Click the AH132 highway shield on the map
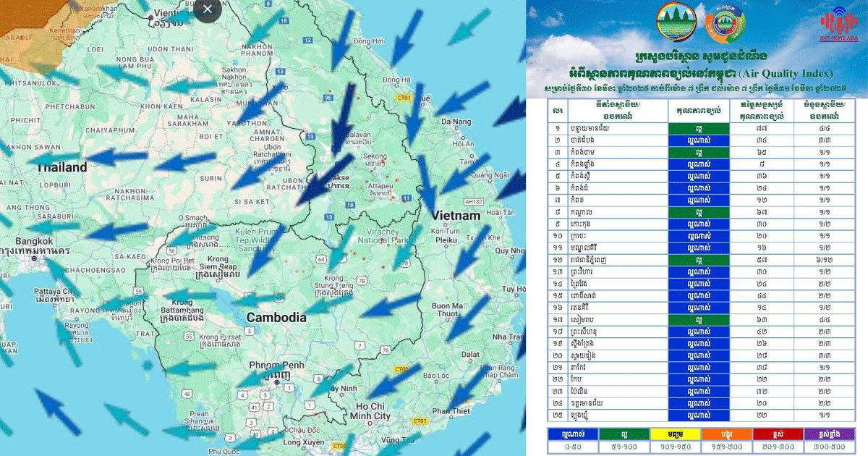The height and width of the screenshot is (456, 868). pyautogui.click(x=474, y=203)
